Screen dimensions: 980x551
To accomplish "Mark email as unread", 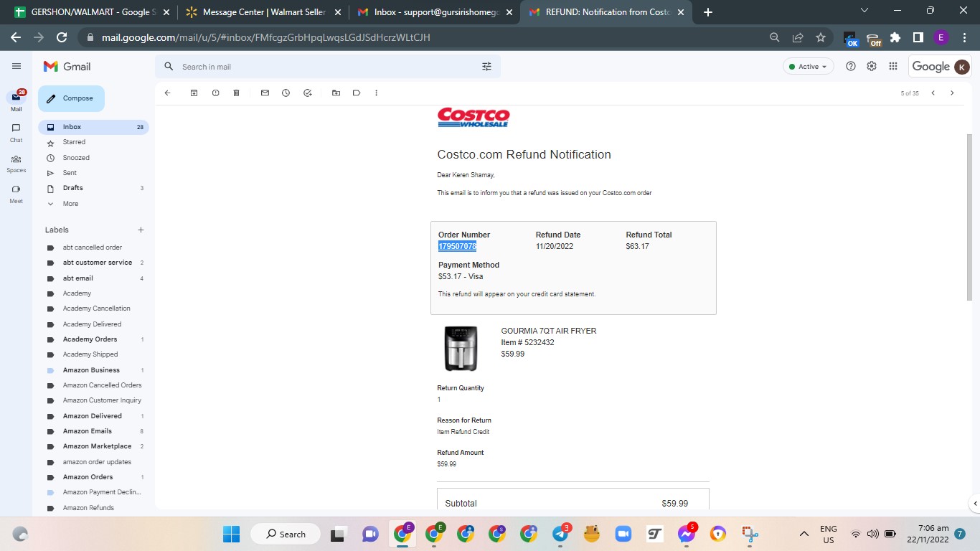I will tap(265, 93).
